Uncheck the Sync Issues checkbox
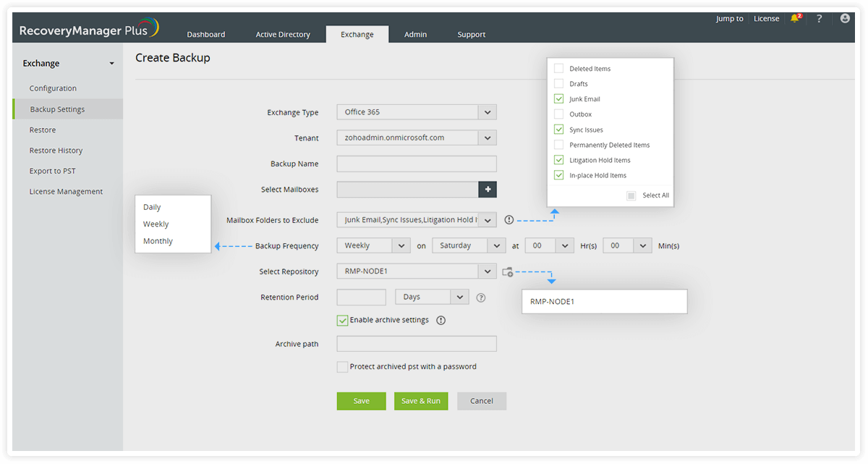 coord(558,130)
